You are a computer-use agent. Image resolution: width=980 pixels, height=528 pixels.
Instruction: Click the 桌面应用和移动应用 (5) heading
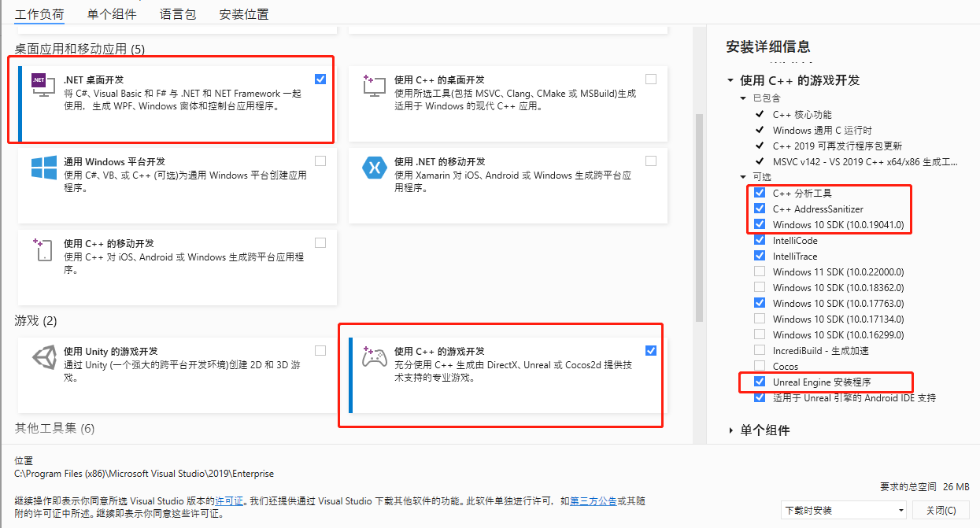tap(80, 49)
